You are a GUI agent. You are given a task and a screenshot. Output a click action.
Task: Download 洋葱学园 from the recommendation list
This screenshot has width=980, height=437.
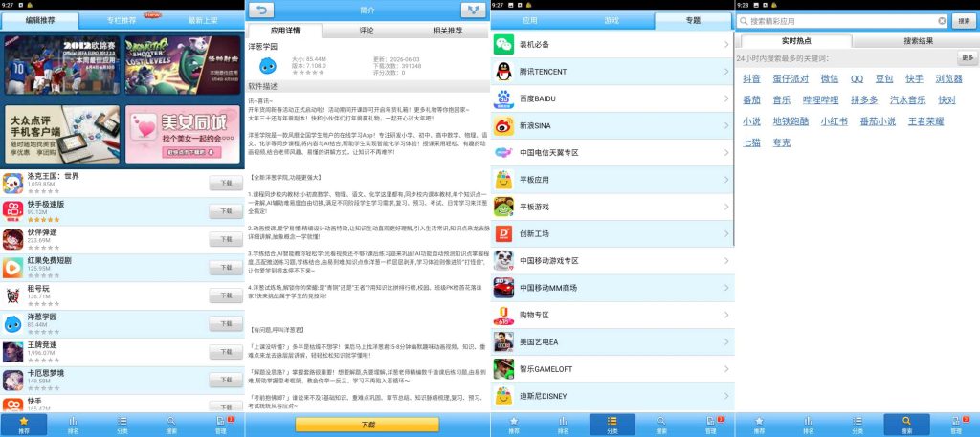226,324
